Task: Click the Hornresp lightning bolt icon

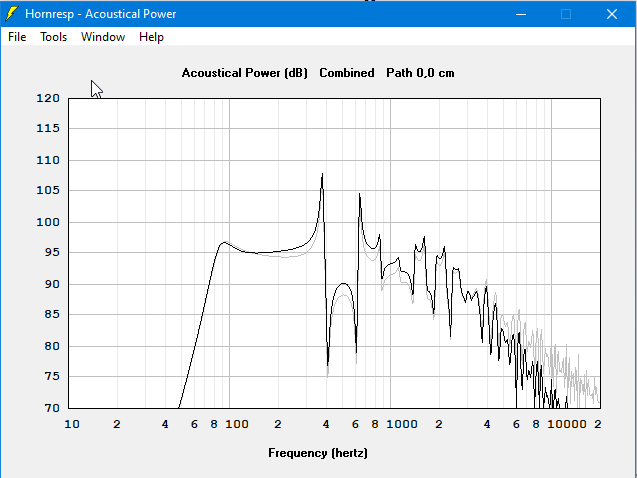Action: [11, 14]
